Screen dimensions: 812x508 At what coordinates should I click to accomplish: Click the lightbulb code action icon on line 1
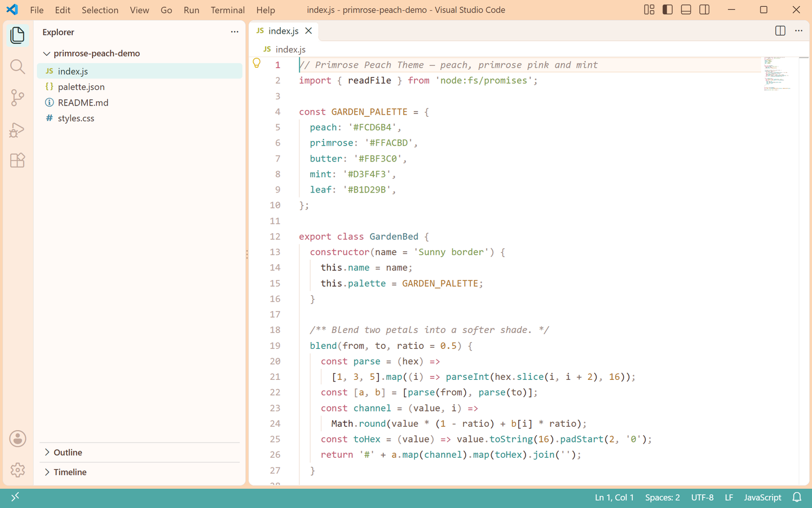(x=257, y=63)
